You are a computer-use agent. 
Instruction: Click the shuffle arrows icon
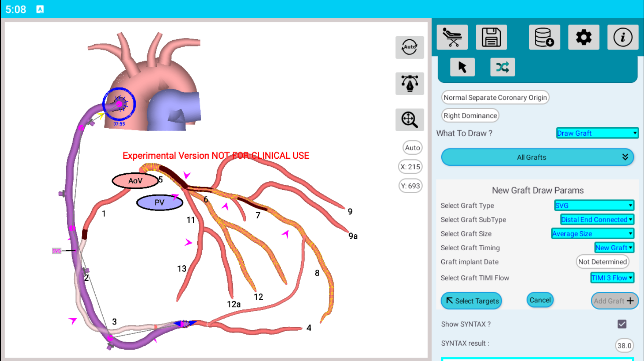click(502, 67)
